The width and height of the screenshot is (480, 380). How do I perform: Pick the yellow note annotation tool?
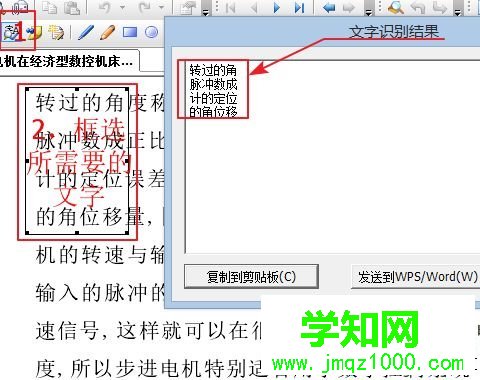click(35, 32)
